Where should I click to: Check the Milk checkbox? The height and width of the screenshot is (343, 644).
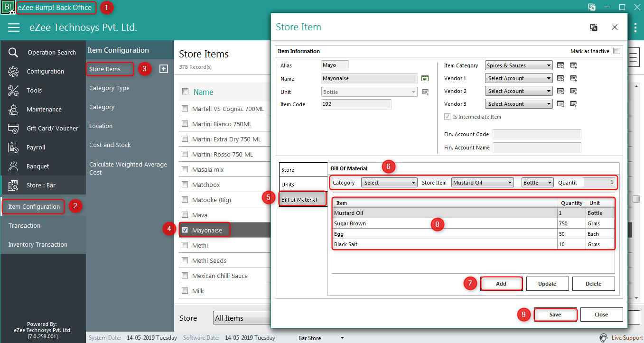pyautogui.click(x=185, y=291)
